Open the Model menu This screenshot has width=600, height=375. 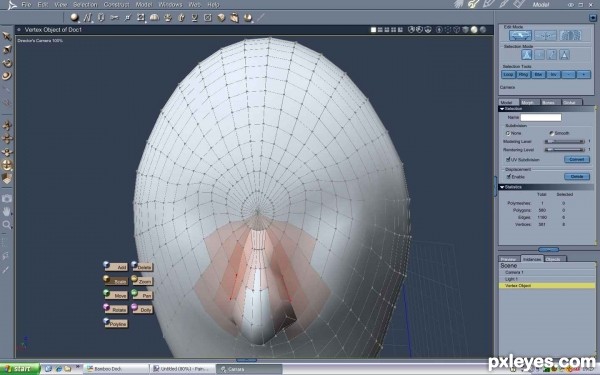point(144,5)
